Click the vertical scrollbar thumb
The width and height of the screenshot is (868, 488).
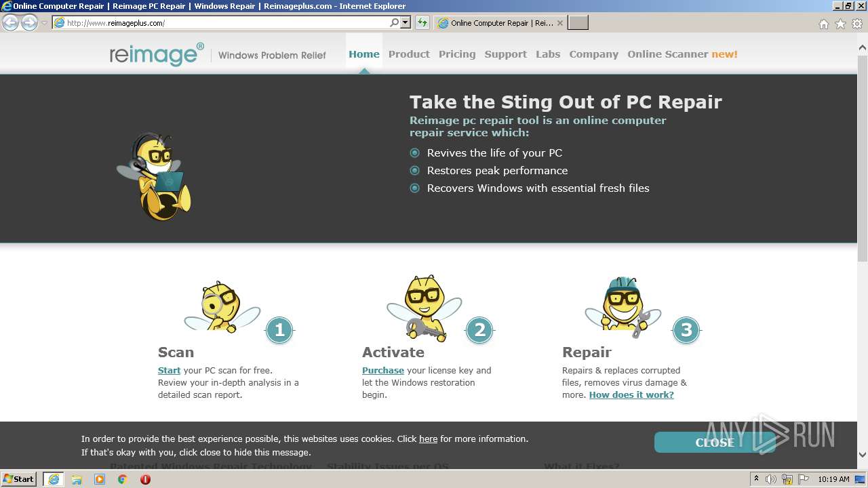click(863, 158)
